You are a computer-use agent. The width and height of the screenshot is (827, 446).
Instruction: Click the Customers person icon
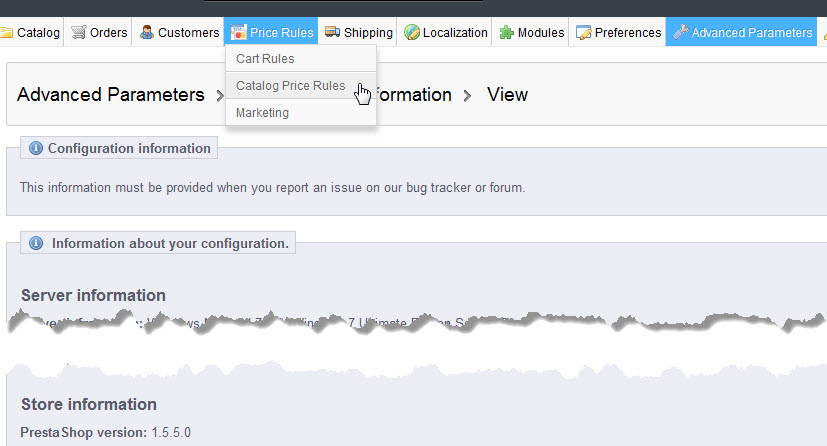(x=147, y=32)
